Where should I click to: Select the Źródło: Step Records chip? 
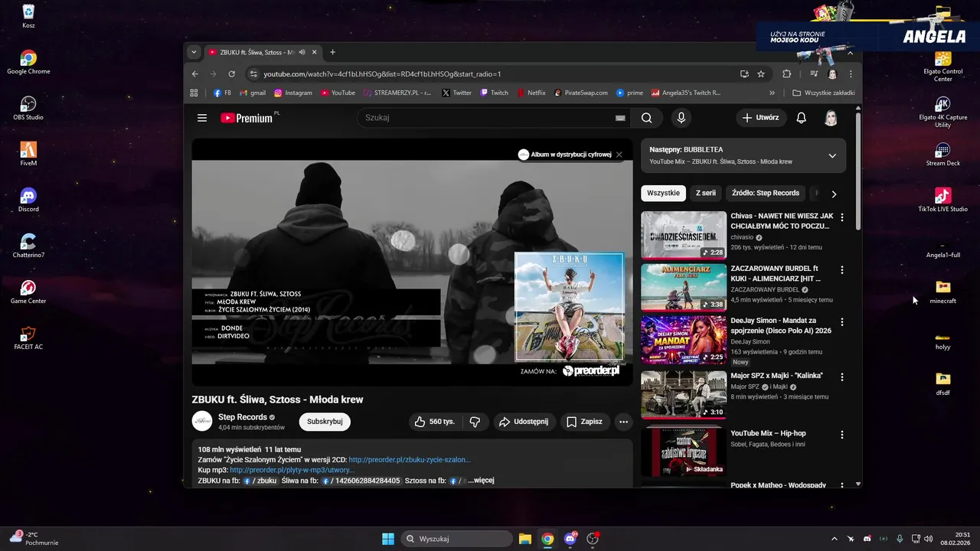[x=765, y=193]
